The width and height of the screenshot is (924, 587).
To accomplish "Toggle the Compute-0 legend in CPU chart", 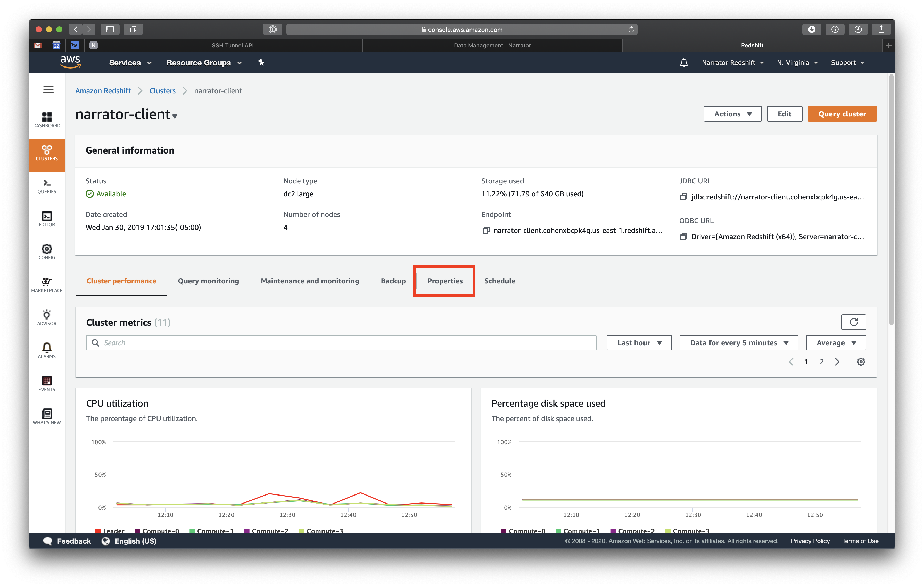I will [x=156, y=531].
